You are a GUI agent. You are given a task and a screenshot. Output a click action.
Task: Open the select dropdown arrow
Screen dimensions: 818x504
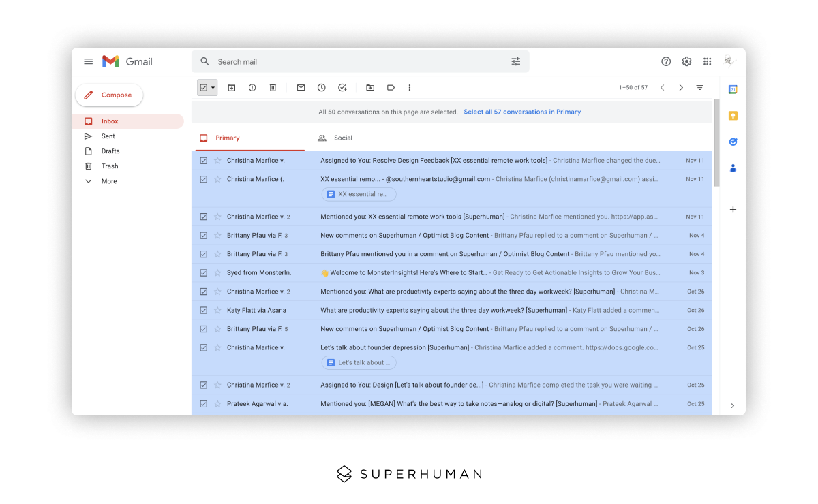click(x=213, y=88)
